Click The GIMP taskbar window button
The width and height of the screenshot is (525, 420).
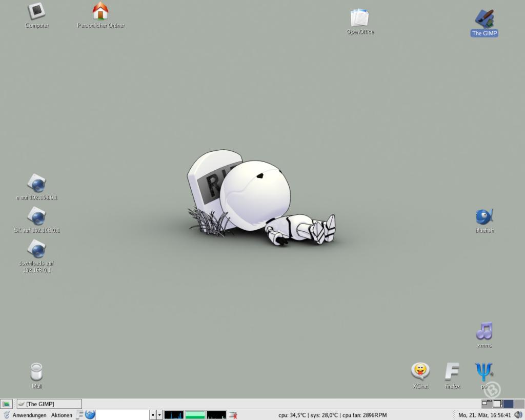49,404
